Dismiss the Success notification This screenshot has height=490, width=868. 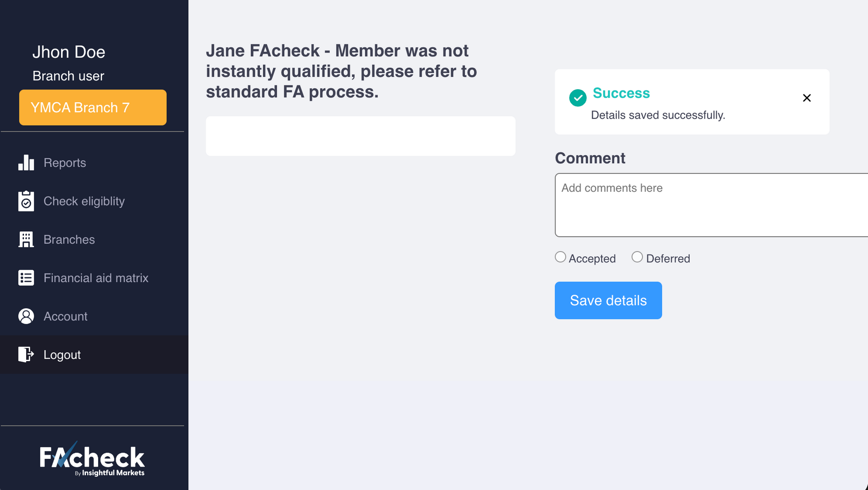pyautogui.click(x=807, y=98)
